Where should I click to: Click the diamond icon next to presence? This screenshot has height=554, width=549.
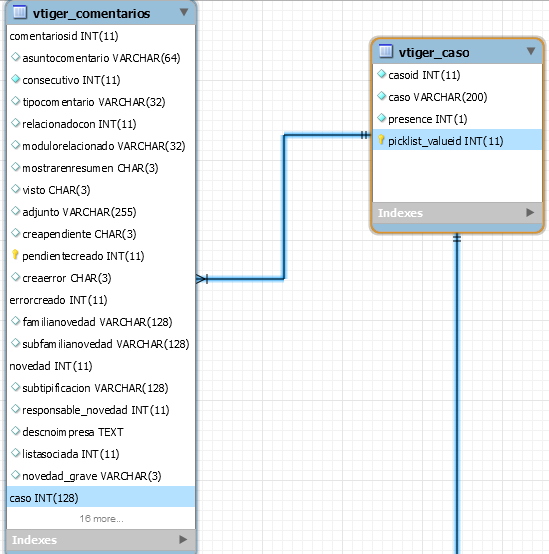(x=381, y=118)
